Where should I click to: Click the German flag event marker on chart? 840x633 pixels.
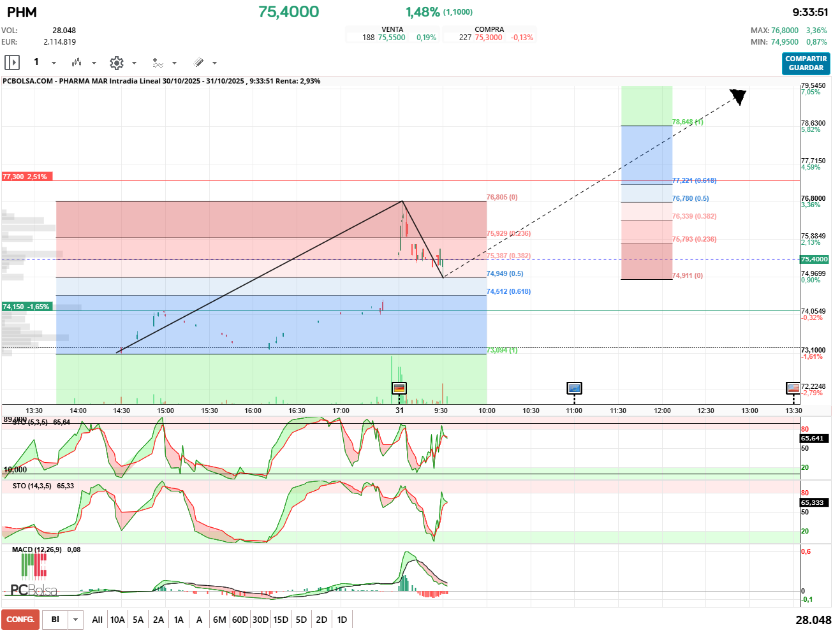399,388
